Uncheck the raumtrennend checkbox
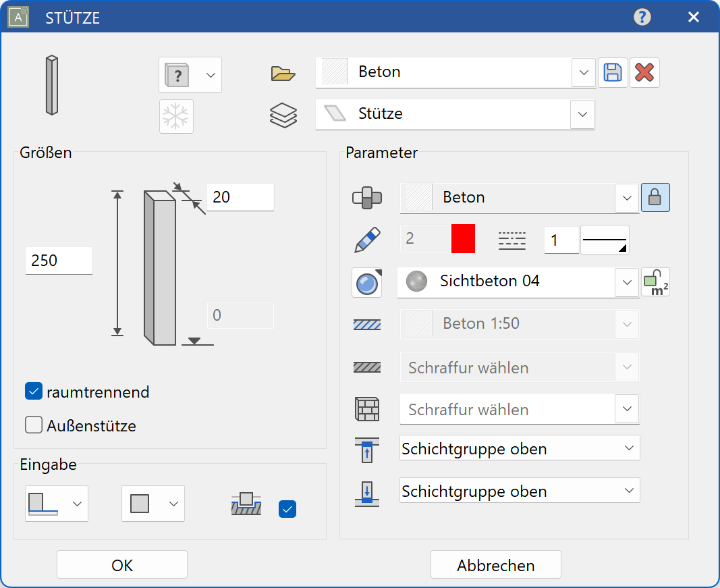 click(x=33, y=392)
